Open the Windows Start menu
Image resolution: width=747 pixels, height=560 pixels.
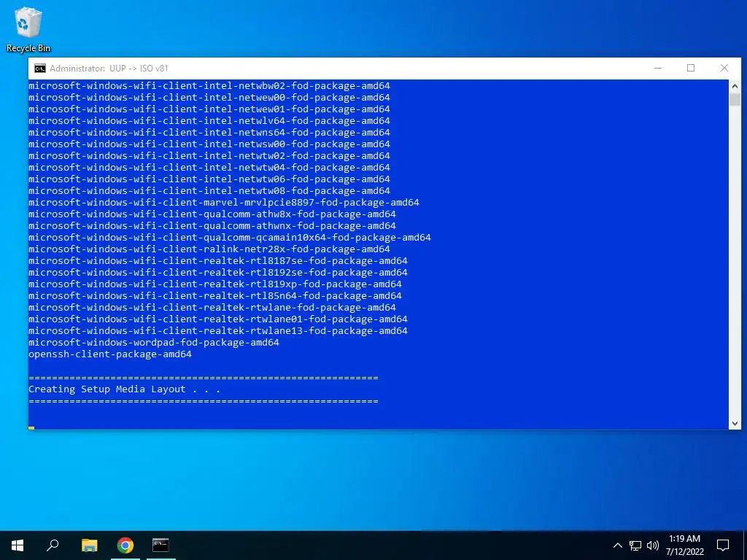pyautogui.click(x=18, y=545)
